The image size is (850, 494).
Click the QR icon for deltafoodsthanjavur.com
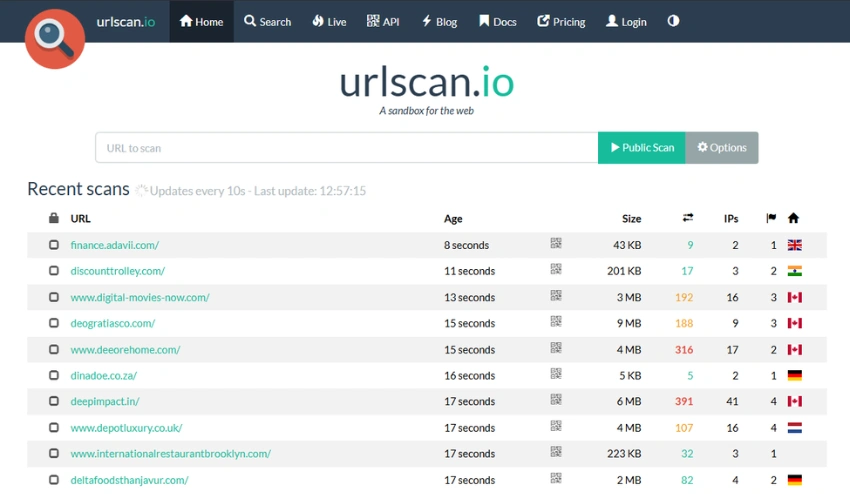tap(556, 478)
